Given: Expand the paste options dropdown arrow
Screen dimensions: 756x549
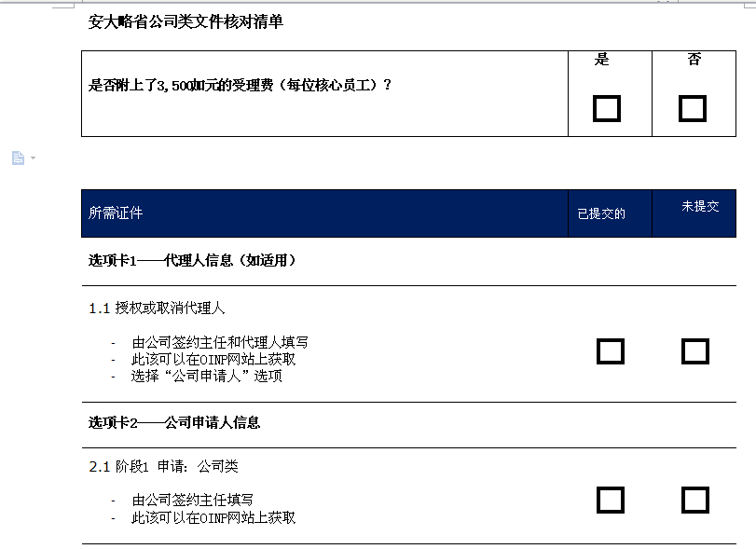Looking at the screenshot, I should tap(33, 158).
